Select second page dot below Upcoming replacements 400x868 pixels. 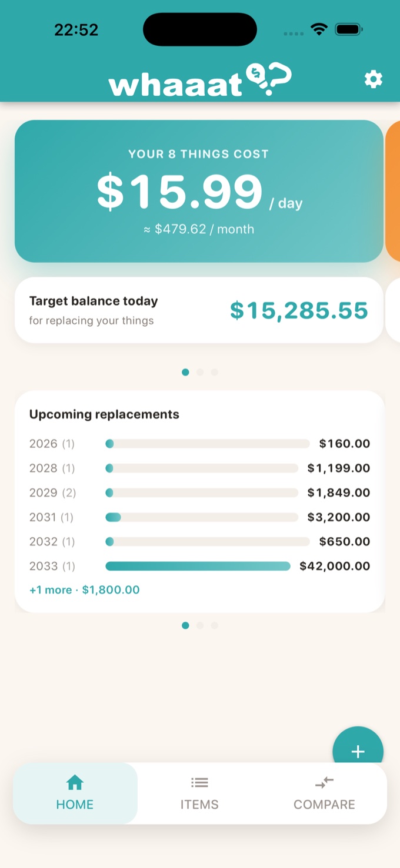[x=200, y=625]
